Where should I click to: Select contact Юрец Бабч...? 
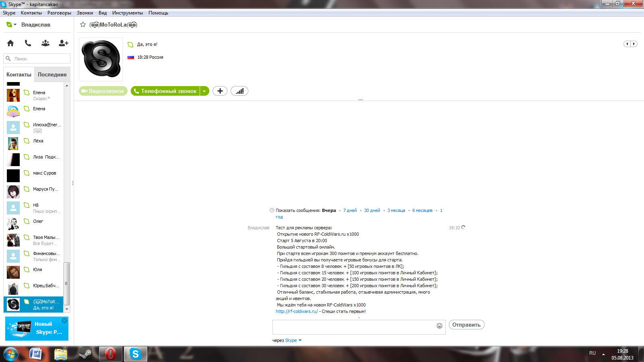click(x=34, y=288)
